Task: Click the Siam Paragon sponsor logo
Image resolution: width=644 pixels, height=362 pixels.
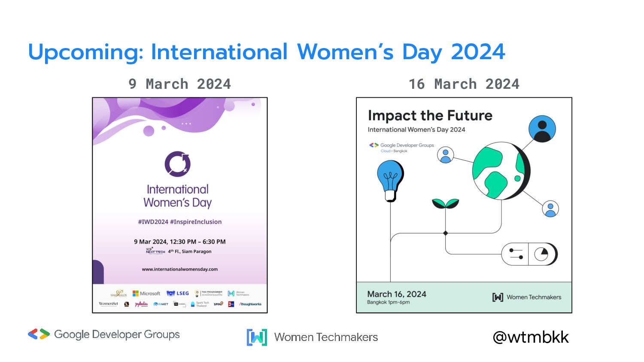Action: [x=118, y=293]
